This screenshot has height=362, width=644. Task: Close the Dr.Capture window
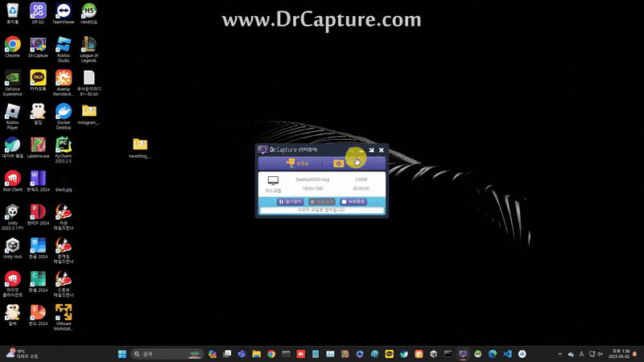pyautogui.click(x=381, y=150)
